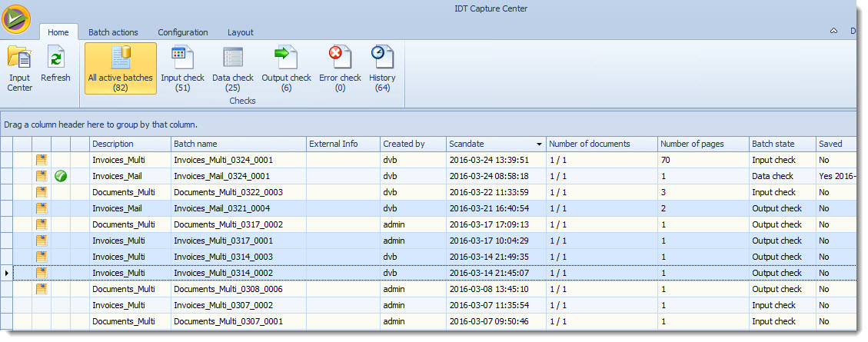The image size is (868, 342).
Task: Click scandate 2016-03-17 17:09:13
Action: (x=489, y=224)
